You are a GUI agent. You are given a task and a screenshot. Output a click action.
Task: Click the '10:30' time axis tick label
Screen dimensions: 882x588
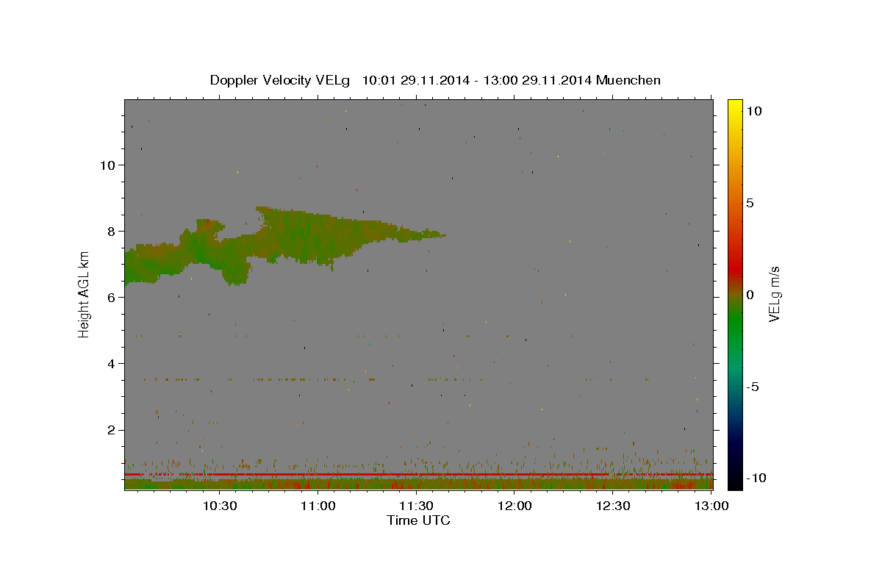click(x=220, y=506)
